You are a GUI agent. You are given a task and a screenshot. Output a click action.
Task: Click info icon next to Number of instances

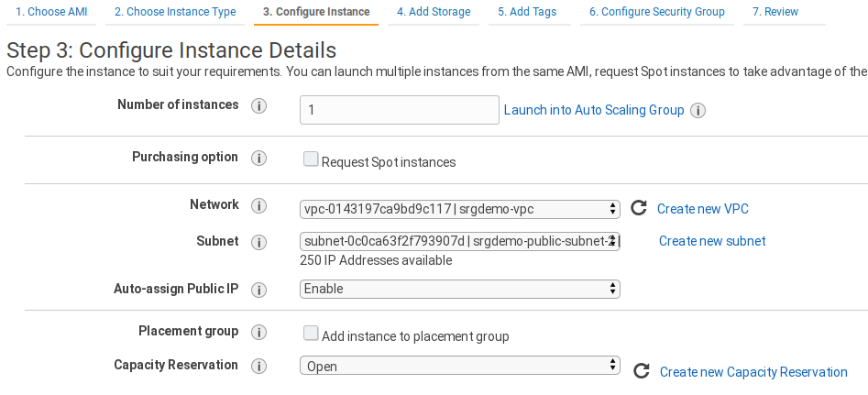(x=258, y=106)
